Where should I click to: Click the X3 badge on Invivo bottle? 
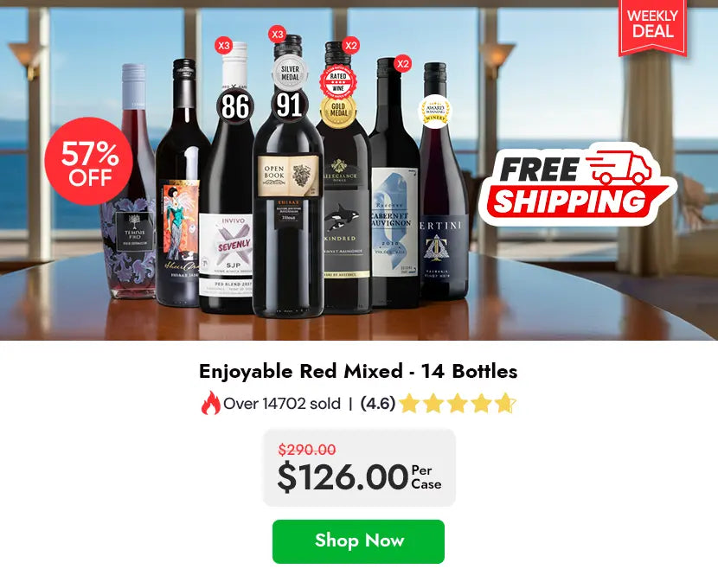coord(223,46)
